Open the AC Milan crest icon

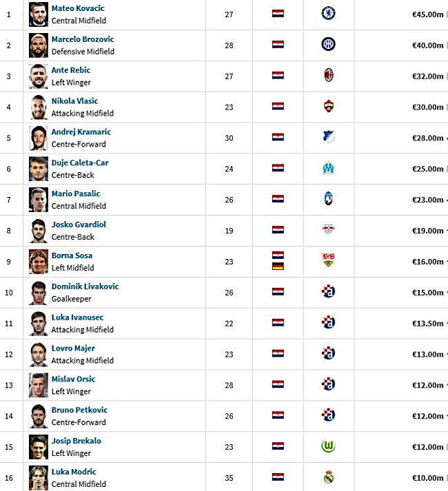(329, 75)
